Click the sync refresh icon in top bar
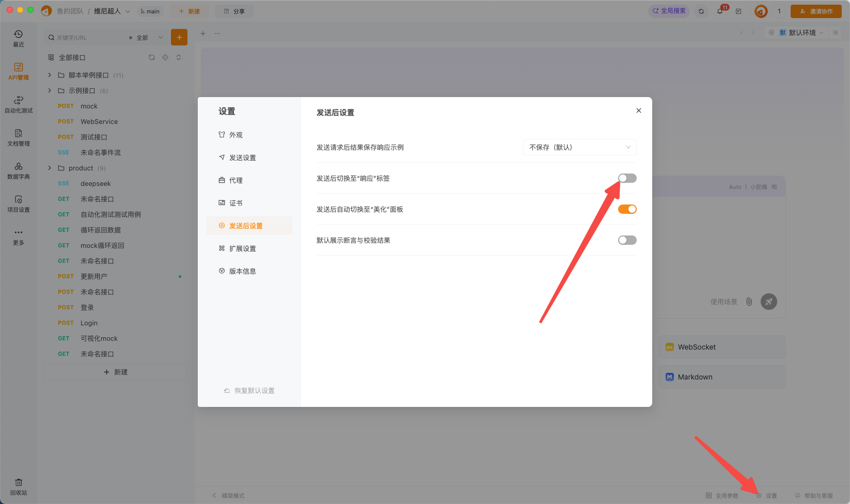Screen dimensions: 850x504 click(x=701, y=11)
